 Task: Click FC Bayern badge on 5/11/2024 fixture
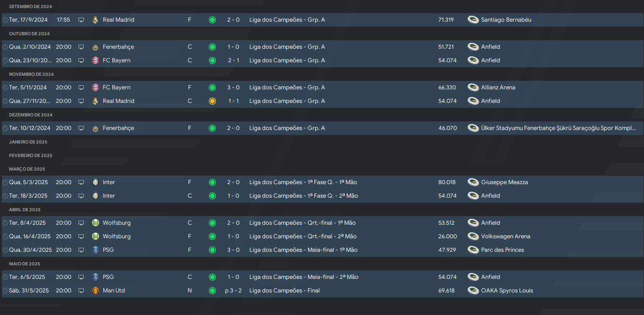click(x=95, y=88)
